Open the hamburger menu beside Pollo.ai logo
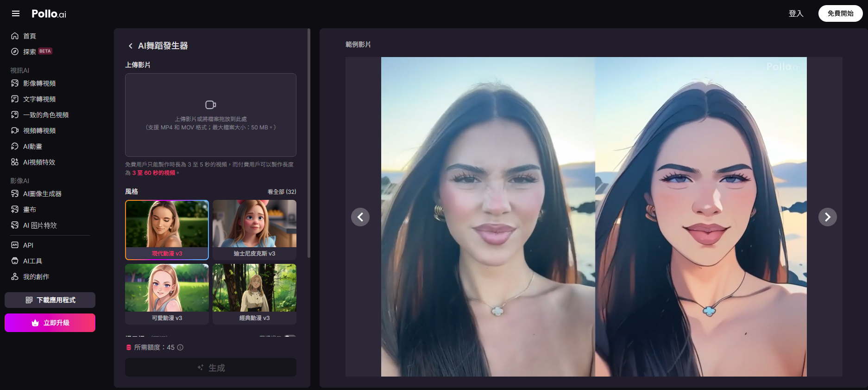The image size is (868, 390). tap(16, 13)
